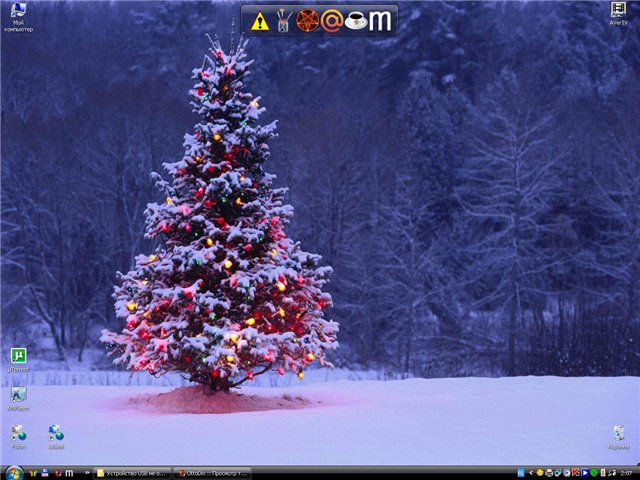Click the white letter m dock icon
This screenshot has width=640, height=480.
(380, 21)
